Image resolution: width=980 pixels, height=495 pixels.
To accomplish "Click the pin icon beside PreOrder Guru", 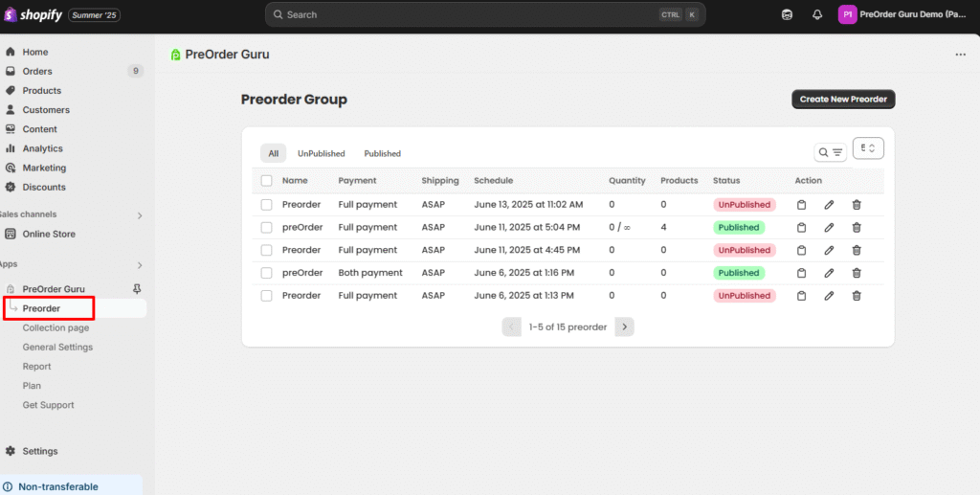I will point(137,289).
